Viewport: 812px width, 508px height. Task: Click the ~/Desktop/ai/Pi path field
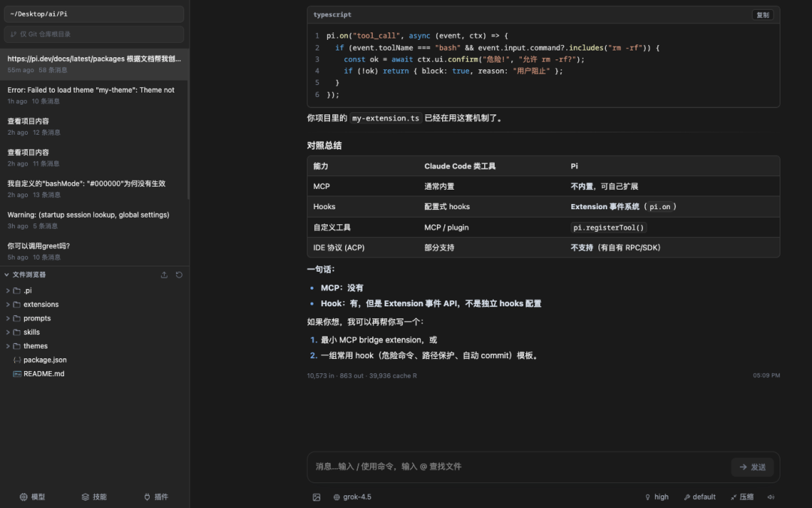click(94, 14)
